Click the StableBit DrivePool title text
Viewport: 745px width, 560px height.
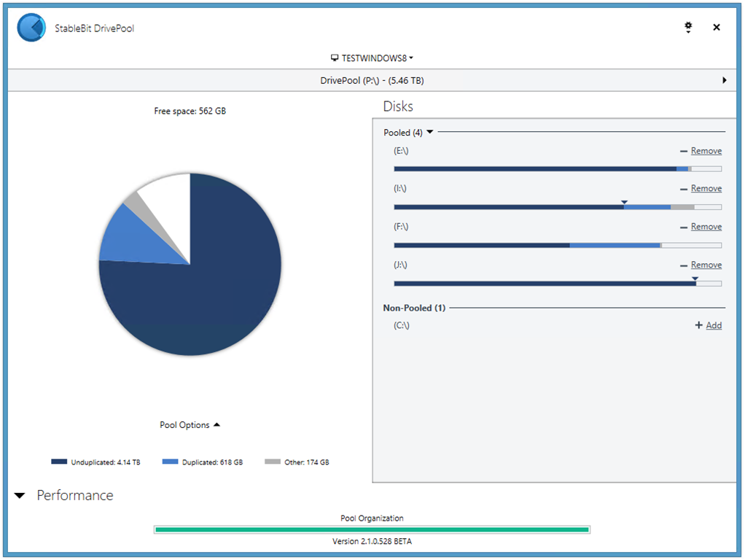point(94,28)
